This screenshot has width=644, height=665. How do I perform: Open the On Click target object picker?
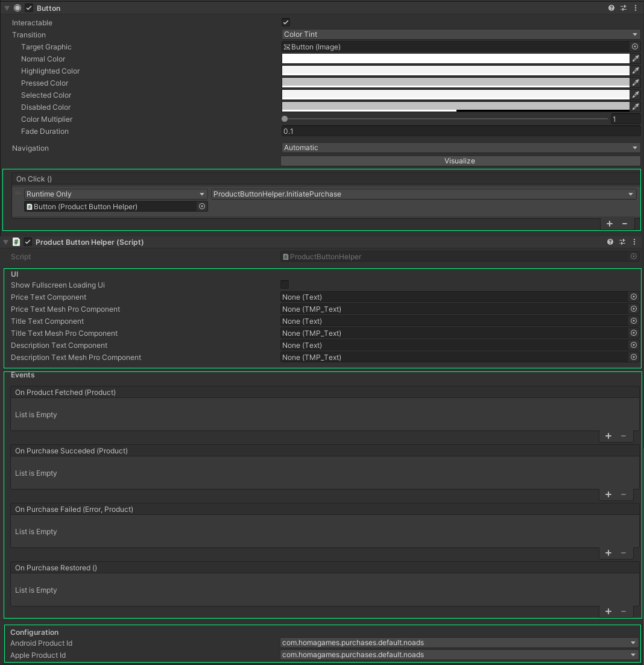[201, 206]
